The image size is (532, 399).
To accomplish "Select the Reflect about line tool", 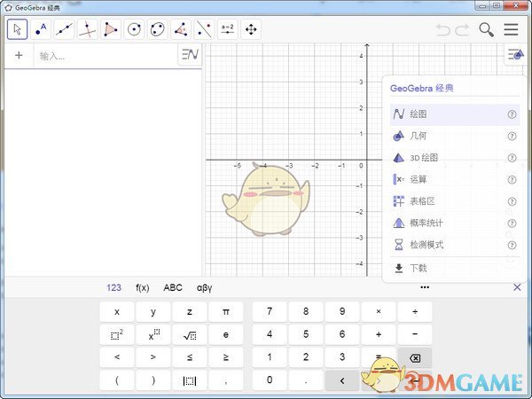I will (x=204, y=29).
